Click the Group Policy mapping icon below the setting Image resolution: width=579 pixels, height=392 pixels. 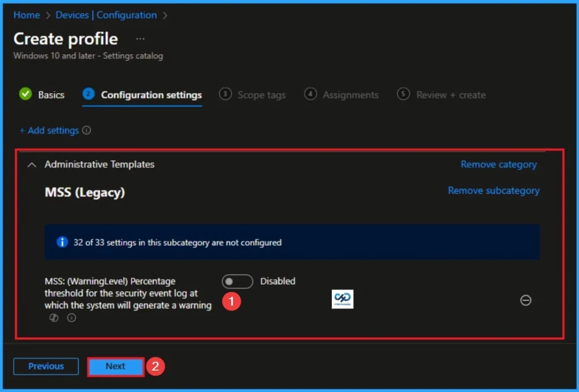[x=53, y=317]
